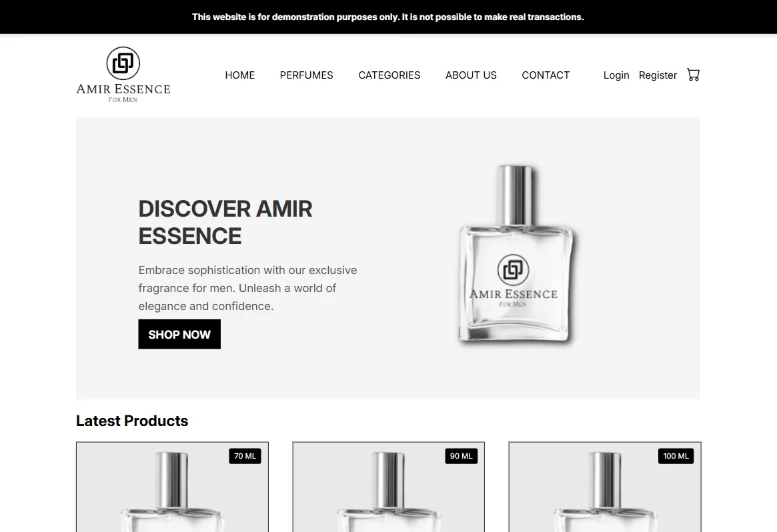
Task: Click the Discover Amir Essence headline
Action: (225, 223)
